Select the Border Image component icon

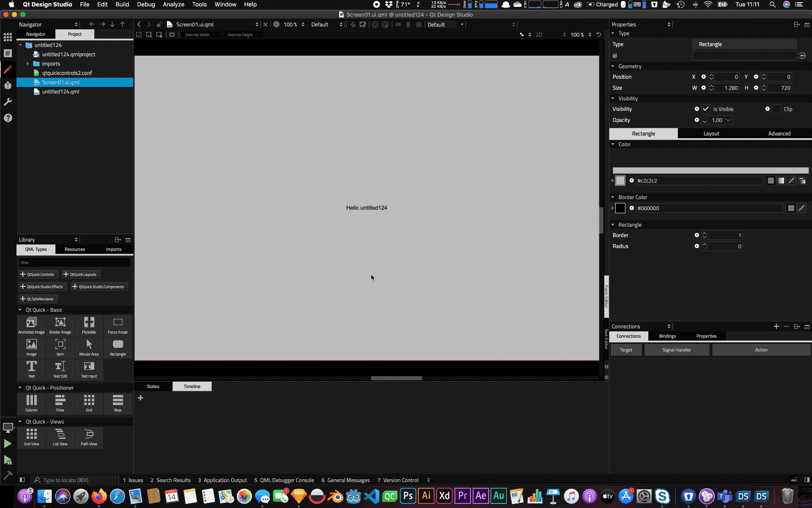click(x=60, y=325)
